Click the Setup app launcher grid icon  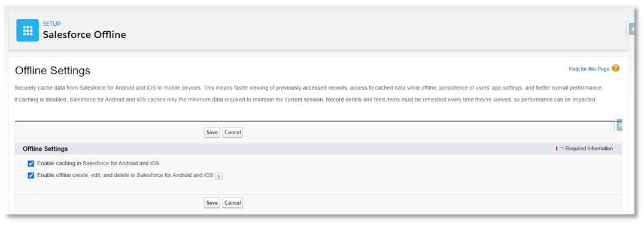[28, 31]
